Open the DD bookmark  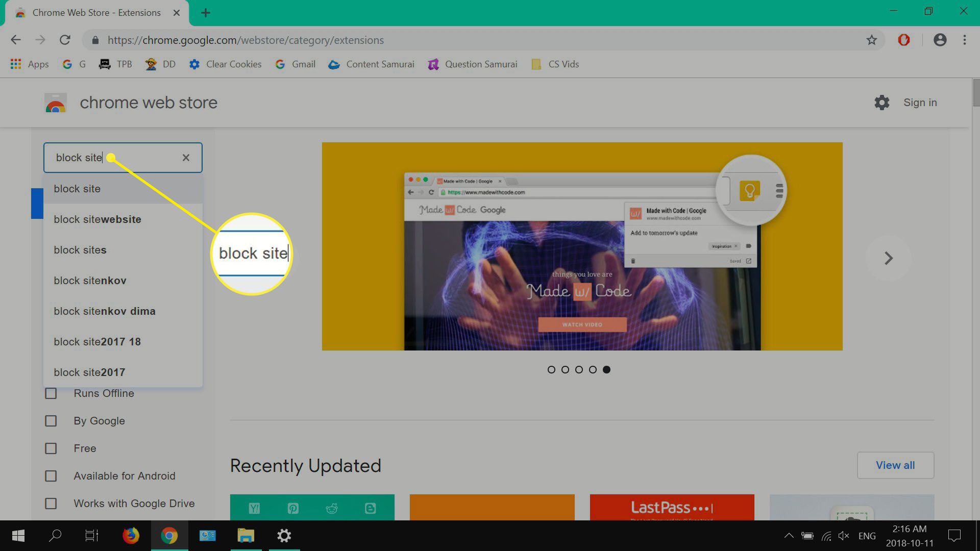(160, 64)
